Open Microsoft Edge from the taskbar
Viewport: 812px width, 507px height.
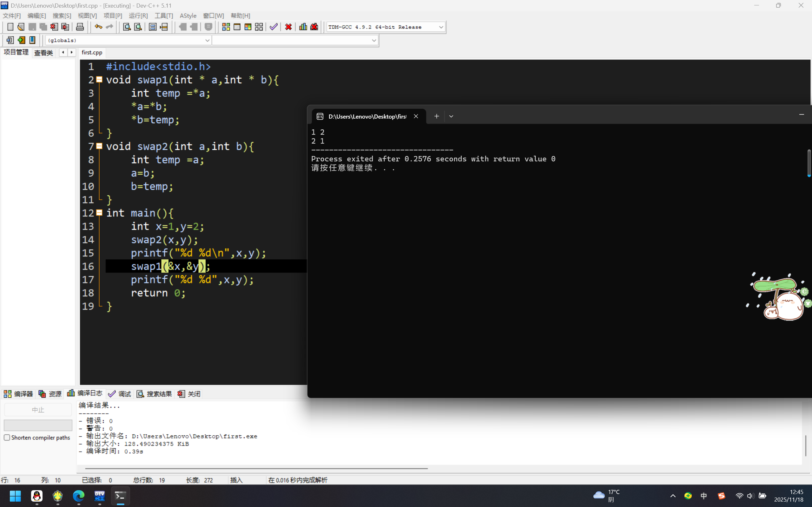[79, 496]
